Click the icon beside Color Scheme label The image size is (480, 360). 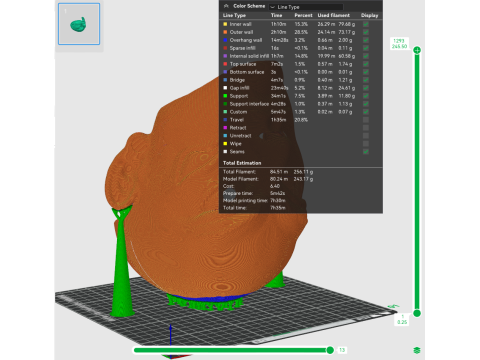coord(226,6)
